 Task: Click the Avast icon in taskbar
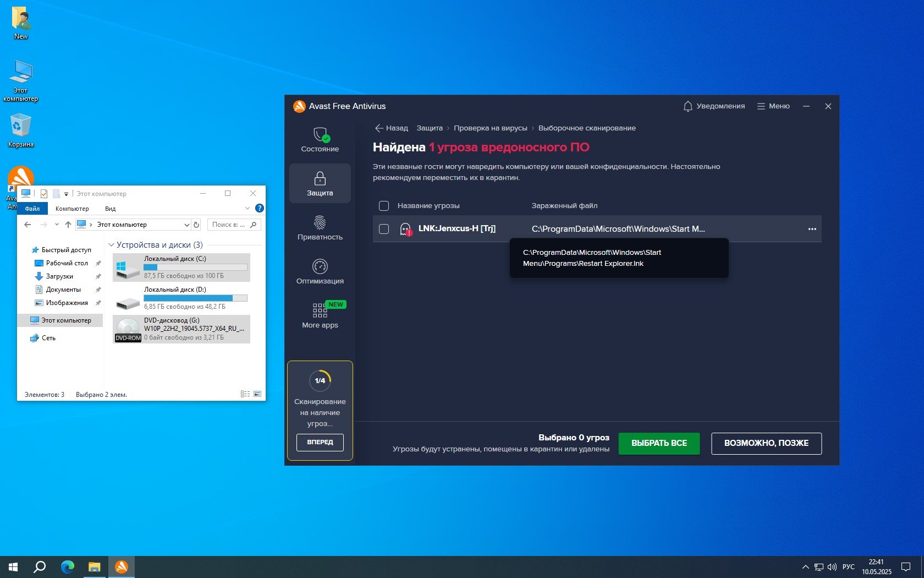[x=122, y=566]
